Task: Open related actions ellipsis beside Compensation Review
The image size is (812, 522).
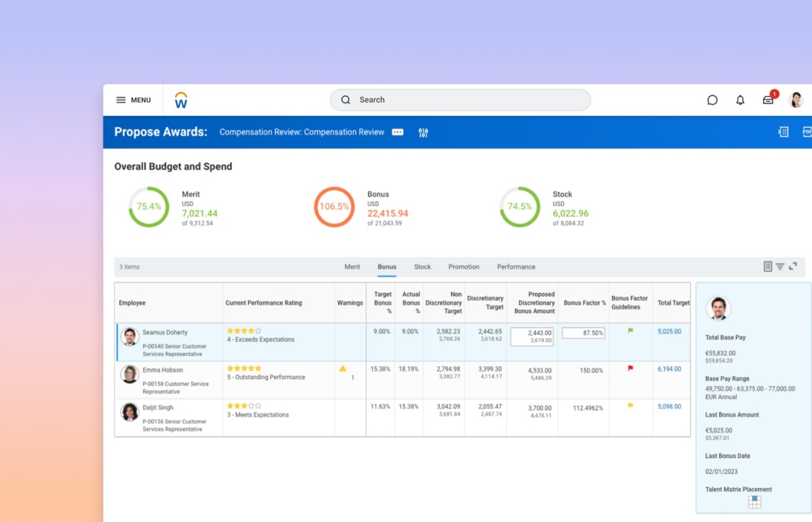Action: 397,132
